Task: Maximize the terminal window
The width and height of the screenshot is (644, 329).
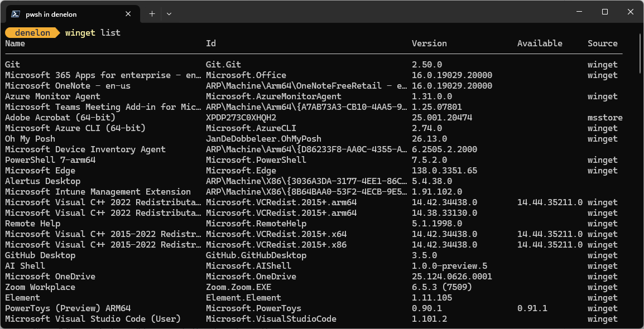Action: point(604,12)
